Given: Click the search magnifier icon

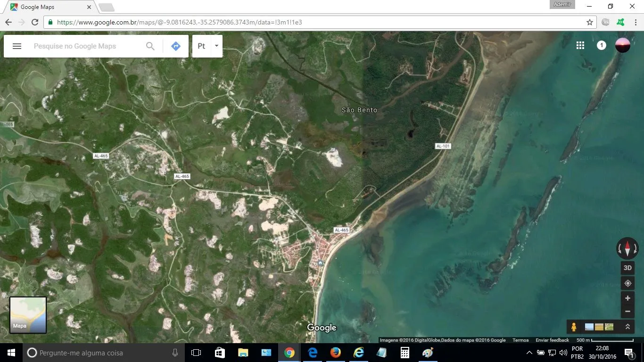Looking at the screenshot, I should click(x=150, y=46).
